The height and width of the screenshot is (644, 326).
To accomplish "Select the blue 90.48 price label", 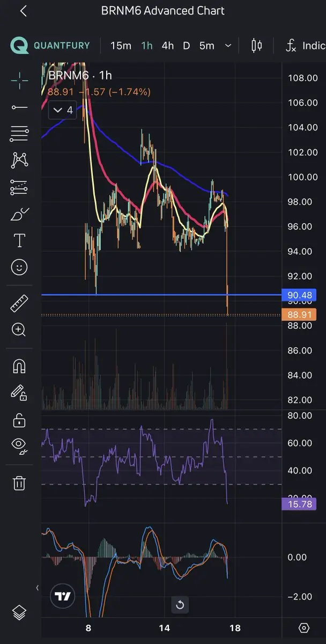I will [299, 295].
